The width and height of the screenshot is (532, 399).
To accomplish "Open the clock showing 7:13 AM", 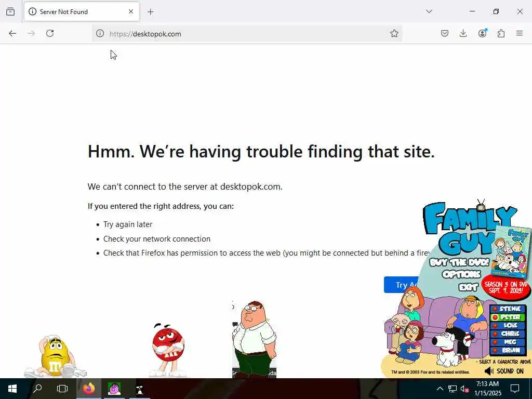I will pos(487,389).
